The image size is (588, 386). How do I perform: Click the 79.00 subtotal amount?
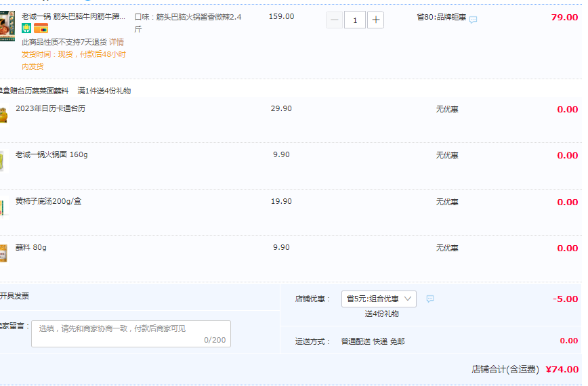pos(564,17)
